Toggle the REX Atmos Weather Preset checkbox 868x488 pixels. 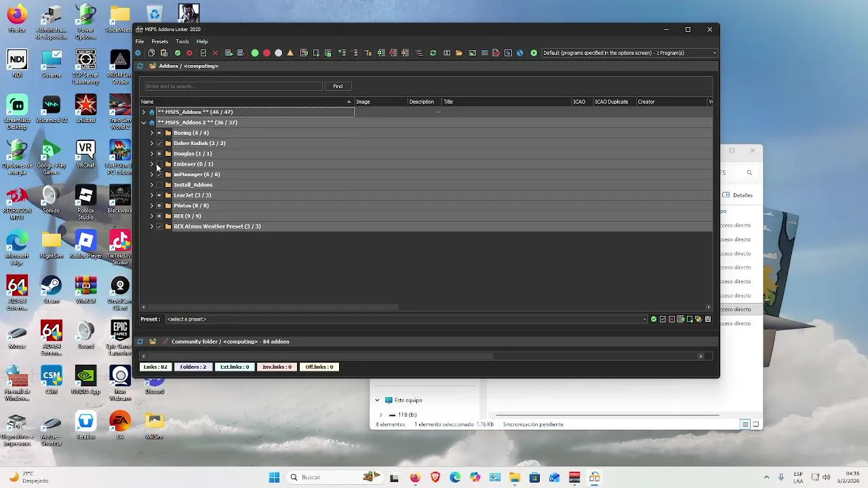(159, 226)
